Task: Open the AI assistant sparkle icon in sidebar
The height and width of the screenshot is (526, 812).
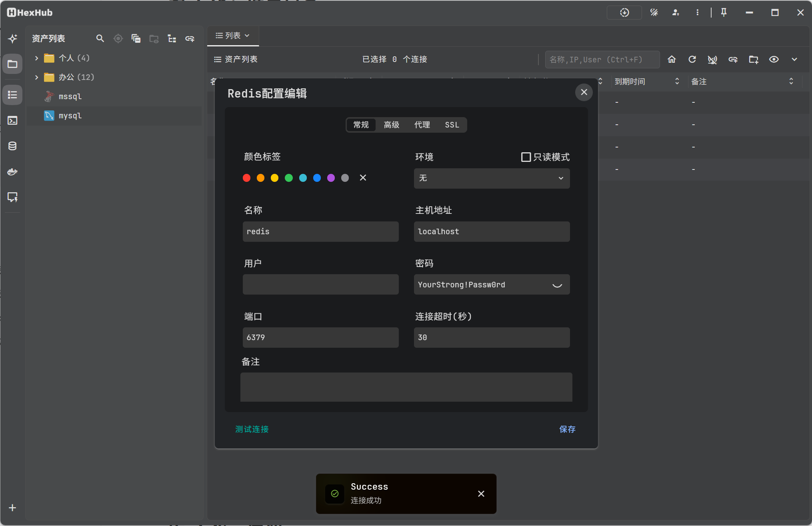Action: click(x=12, y=38)
